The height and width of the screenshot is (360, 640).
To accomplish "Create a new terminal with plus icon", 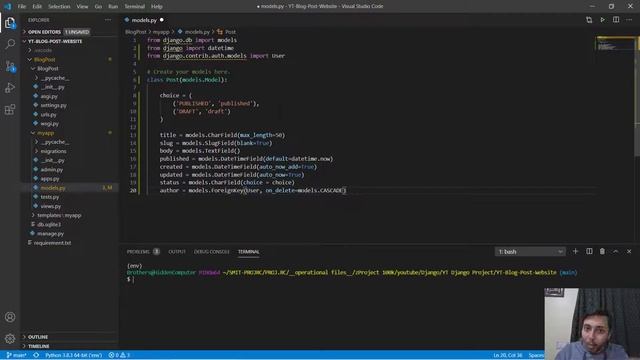I will click(x=576, y=251).
